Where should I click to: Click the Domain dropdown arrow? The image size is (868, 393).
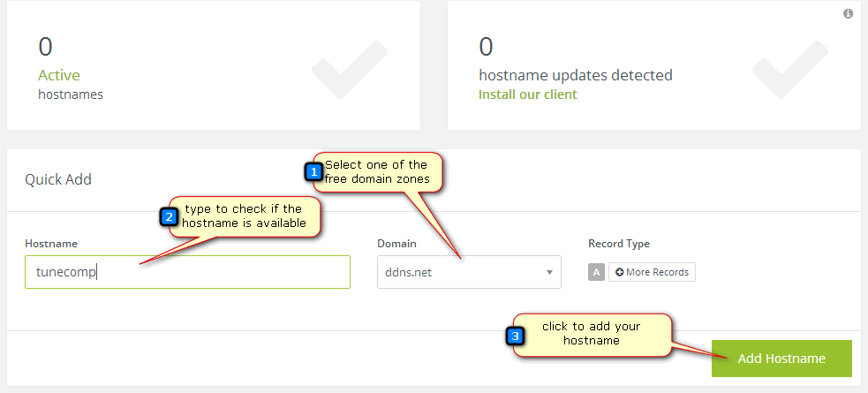coord(550,272)
